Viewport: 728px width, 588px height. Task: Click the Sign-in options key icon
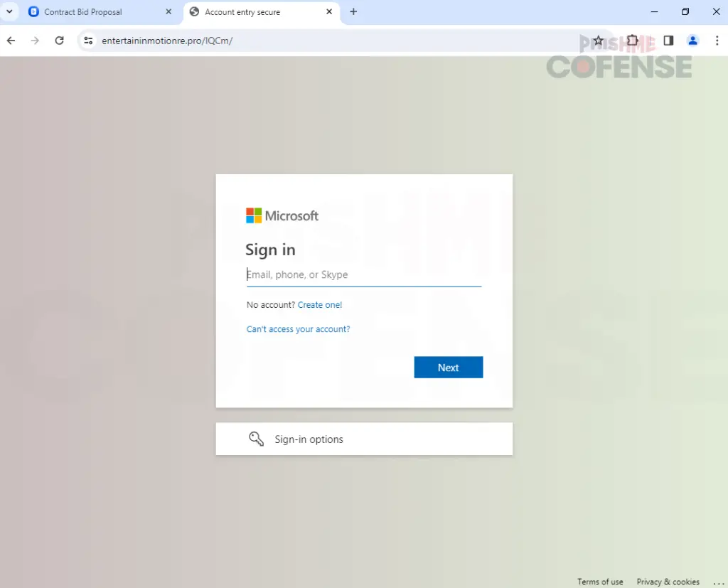pyautogui.click(x=256, y=439)
